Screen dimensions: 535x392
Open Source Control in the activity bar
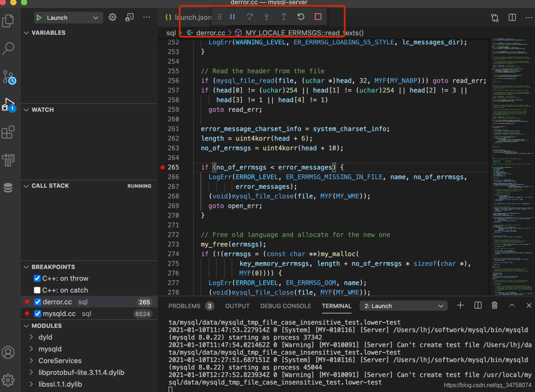click(x=8, y=77)
